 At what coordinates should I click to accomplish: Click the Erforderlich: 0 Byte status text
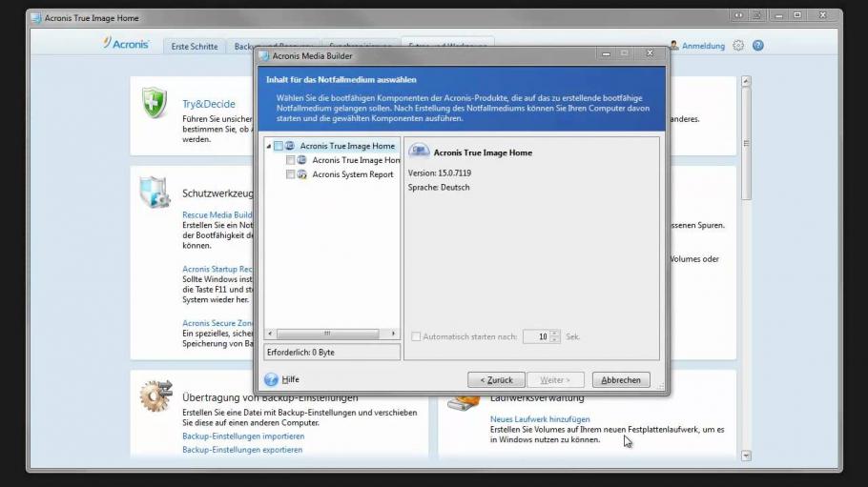(x=300, y=353)
